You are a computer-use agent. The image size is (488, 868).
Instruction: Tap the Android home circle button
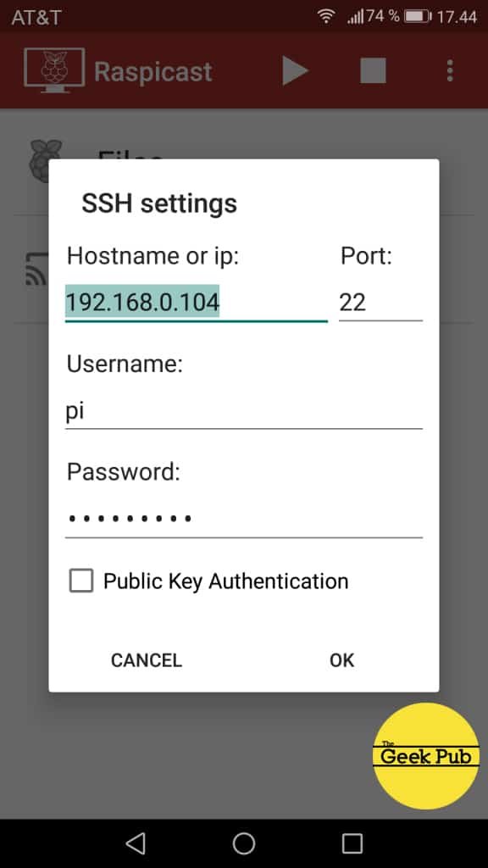pos(243,843)
